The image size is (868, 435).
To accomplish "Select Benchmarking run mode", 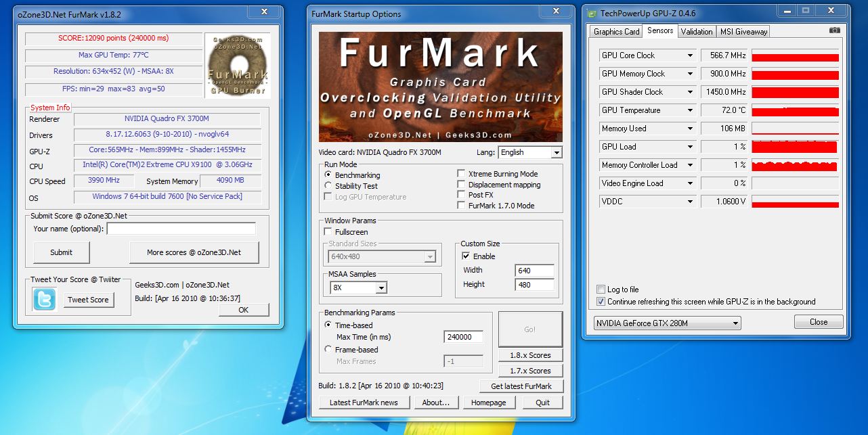I will pos(328,175).
